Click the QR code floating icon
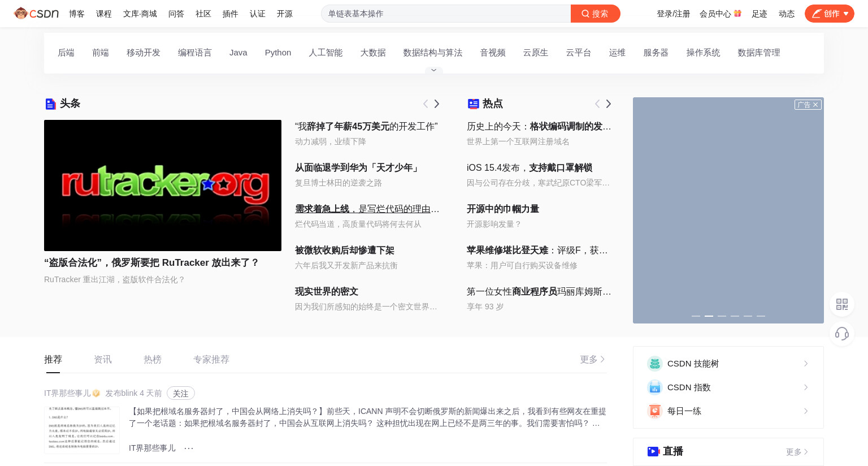 842,304
